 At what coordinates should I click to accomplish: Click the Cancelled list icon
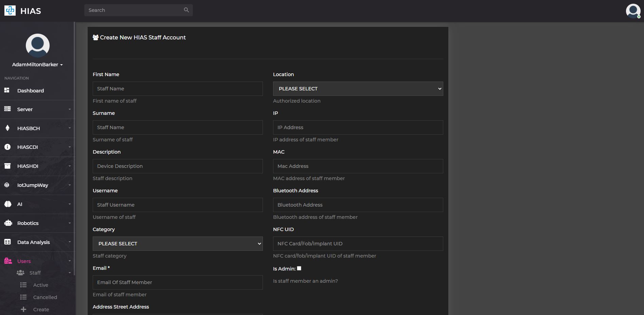(x=23, y=297)
